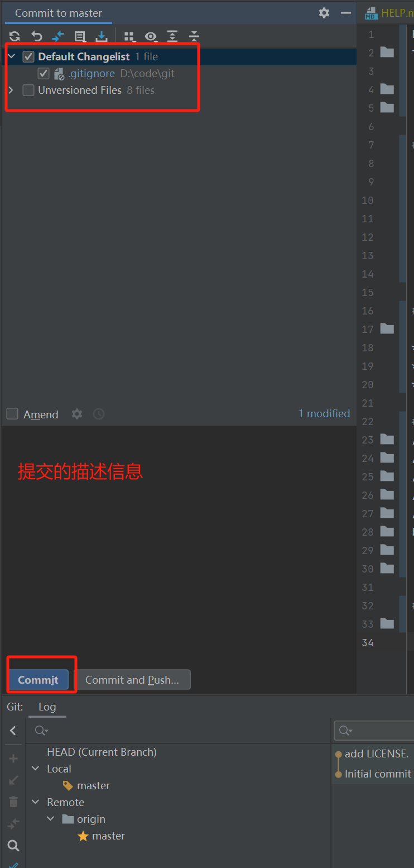Collapse the Local branches node
The image size is (414, 868).
(36, 769)
